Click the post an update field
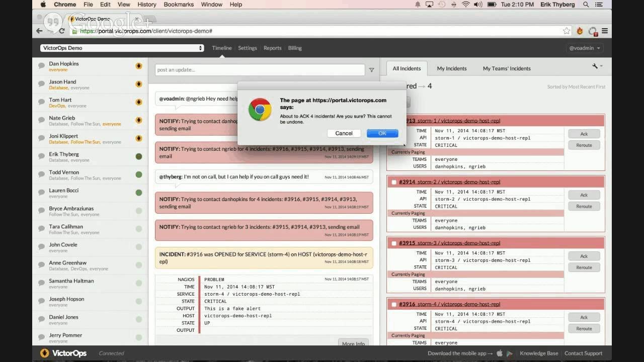Viewport: 644px width, 362px height. [260, 70]
